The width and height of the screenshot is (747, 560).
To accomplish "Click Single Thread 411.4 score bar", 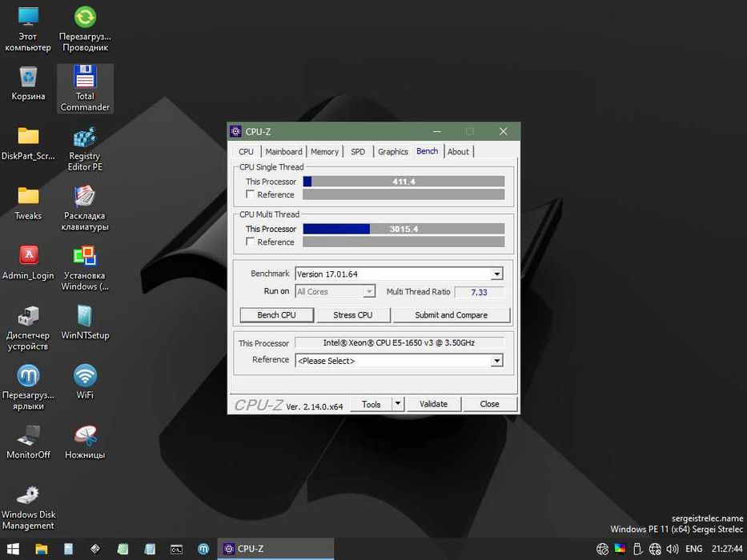I will click(x=404, y=182).
